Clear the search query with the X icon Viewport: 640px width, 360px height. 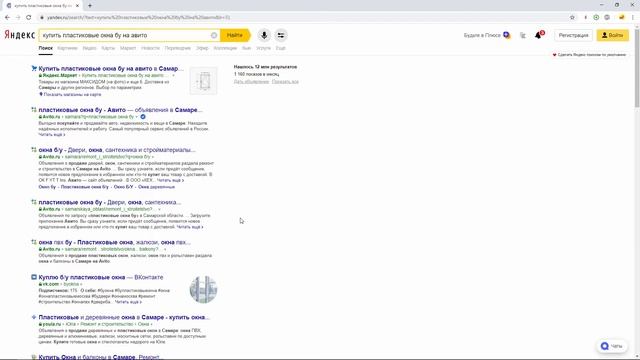[214, 36]
